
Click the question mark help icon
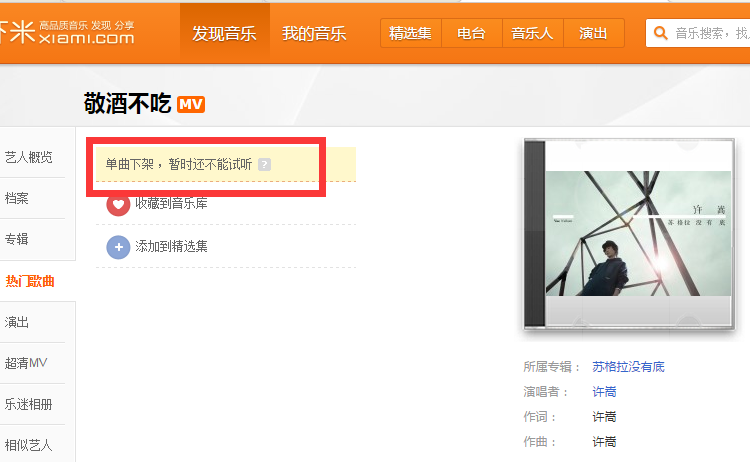click(264, 164)
